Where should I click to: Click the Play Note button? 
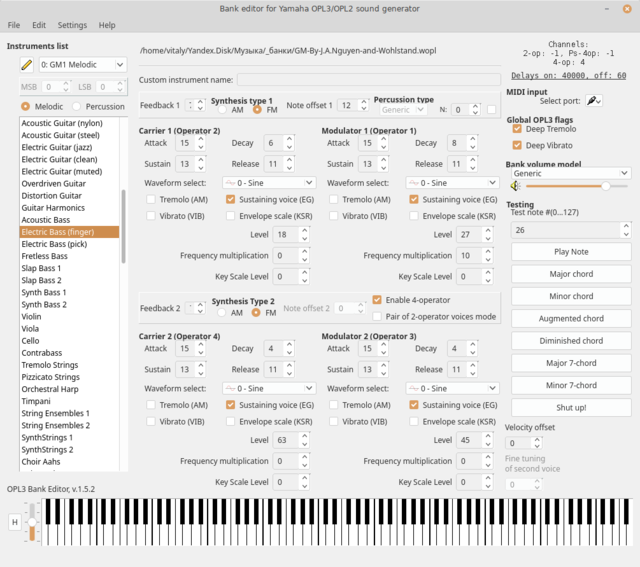[x=571, y=252]
